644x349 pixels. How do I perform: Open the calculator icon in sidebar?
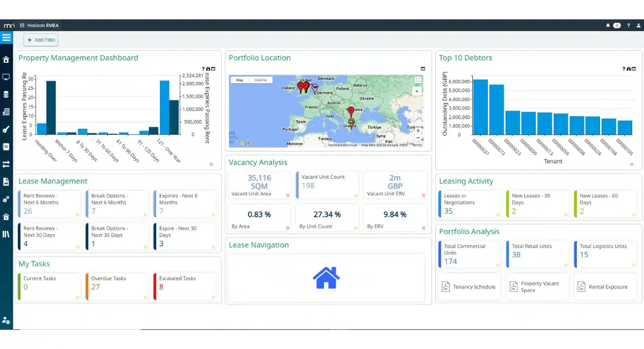coord(6,112)
